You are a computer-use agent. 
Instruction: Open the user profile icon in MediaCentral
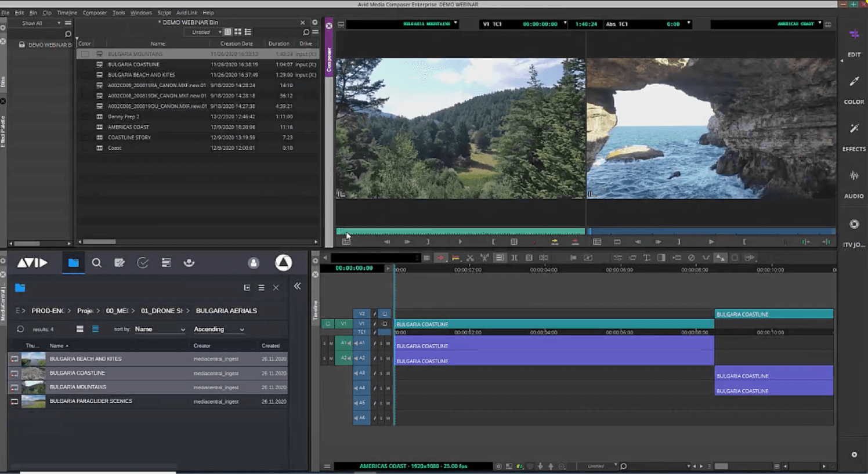coord(254,263)
